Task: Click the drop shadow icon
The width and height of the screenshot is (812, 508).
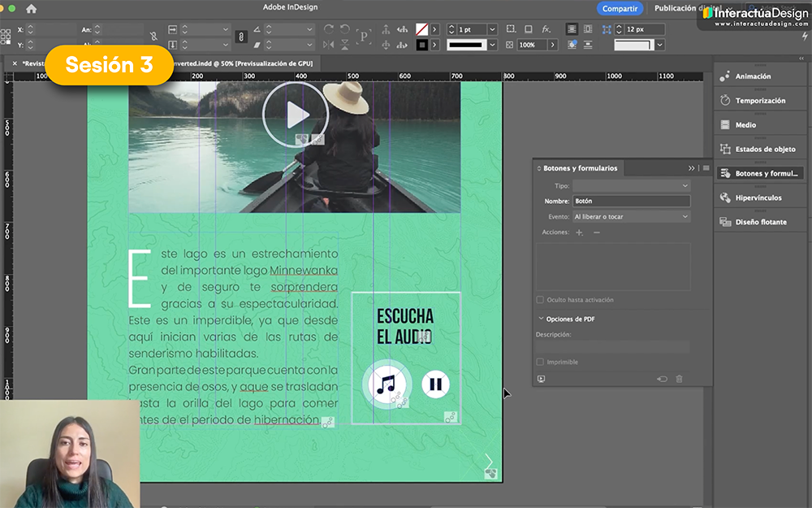Action: 529,29
